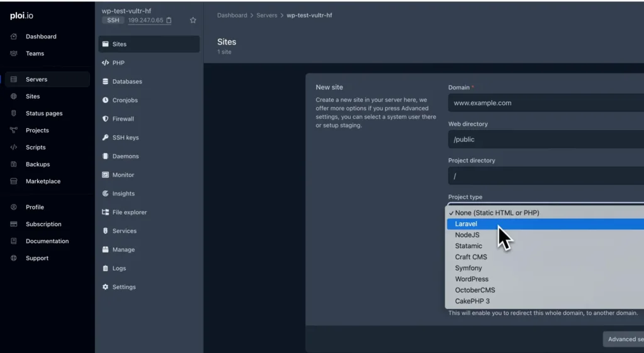The width and height of the screenshot is (644, 353).
Task: Click the Monitor chart icon
Action: pos(105,175)
